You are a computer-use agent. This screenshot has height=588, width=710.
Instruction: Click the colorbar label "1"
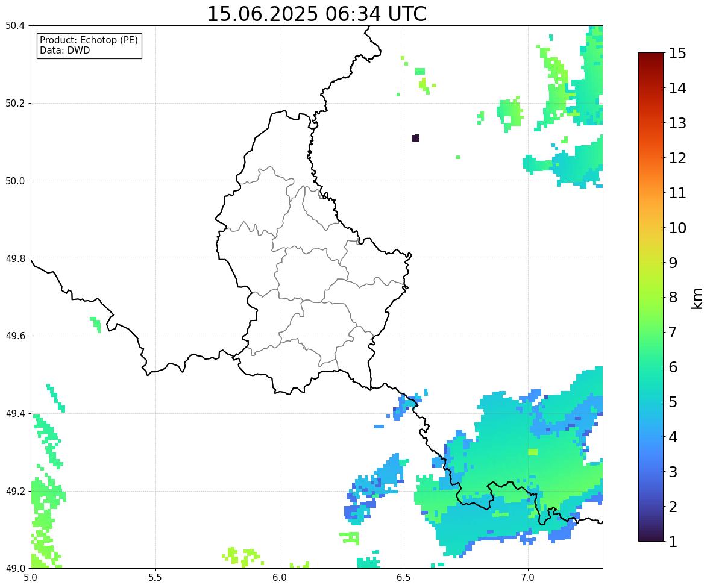click(x=673, y=542)
